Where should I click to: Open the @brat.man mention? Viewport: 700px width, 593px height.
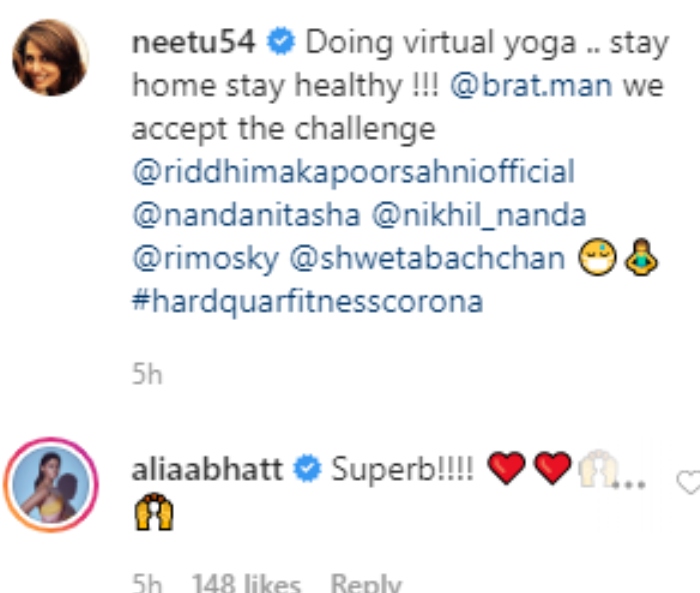coord(529,86)
